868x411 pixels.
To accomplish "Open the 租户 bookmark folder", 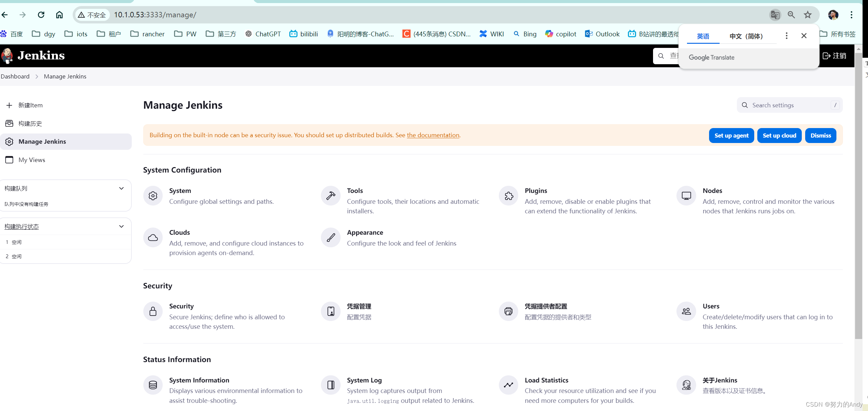I will pos(109,34).
